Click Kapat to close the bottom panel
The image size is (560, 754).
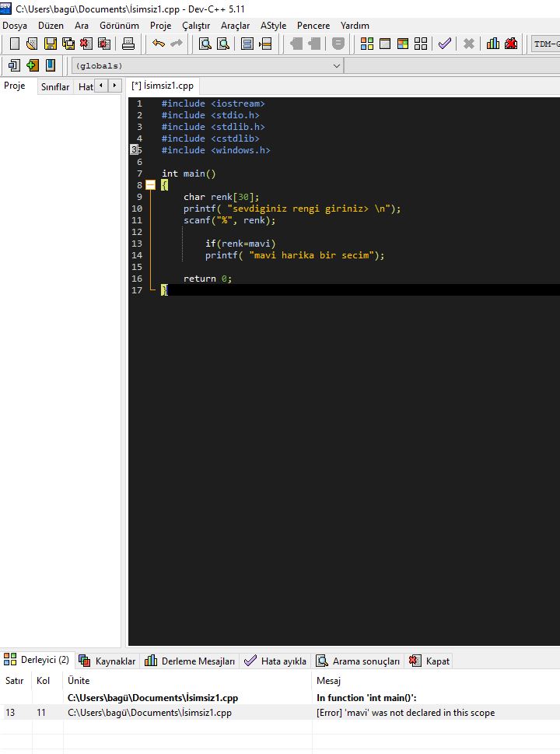point(429,661)
